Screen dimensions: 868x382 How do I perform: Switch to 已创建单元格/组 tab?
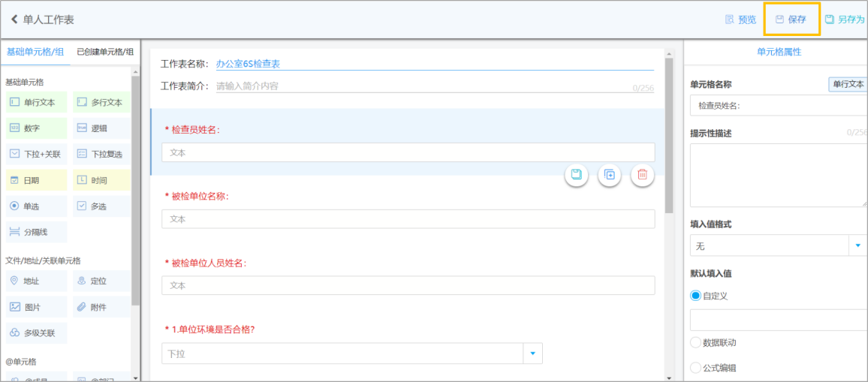(x=105, y=52)
